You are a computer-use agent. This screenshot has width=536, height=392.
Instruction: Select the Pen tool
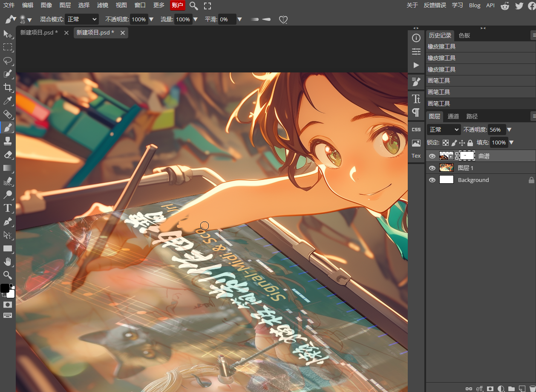[x=8, y=222]
